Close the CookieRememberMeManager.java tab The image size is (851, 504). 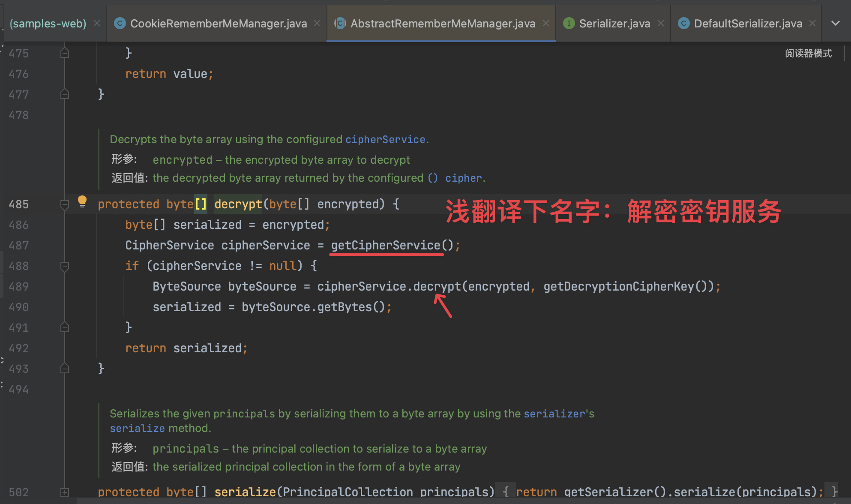(x=317, y=24)
